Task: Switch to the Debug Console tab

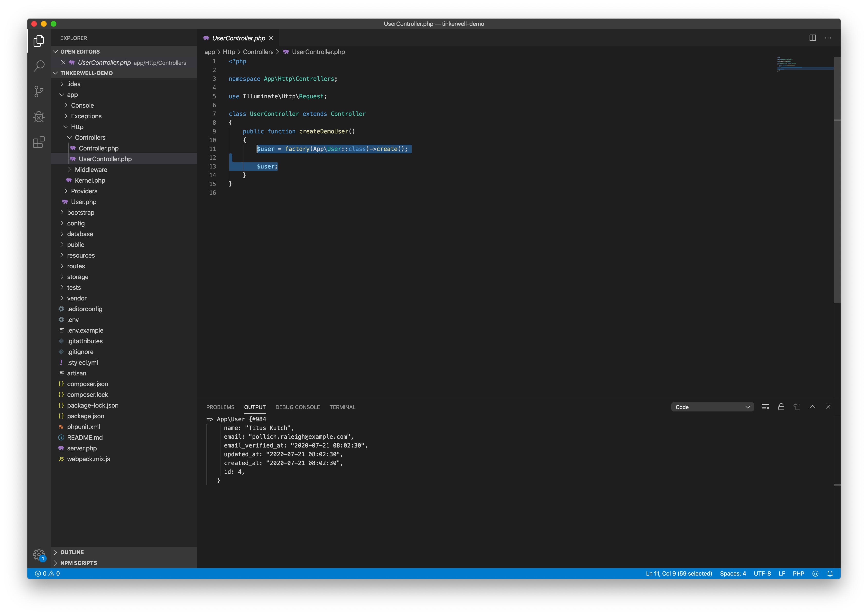Action: click(297, 407)
